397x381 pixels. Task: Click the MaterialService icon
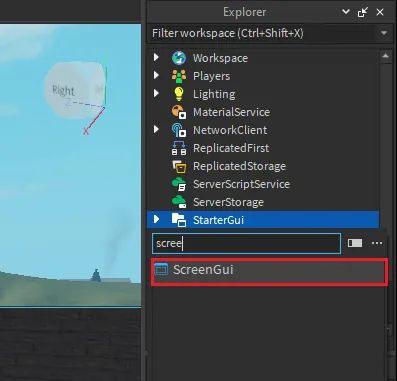[179, 112]
